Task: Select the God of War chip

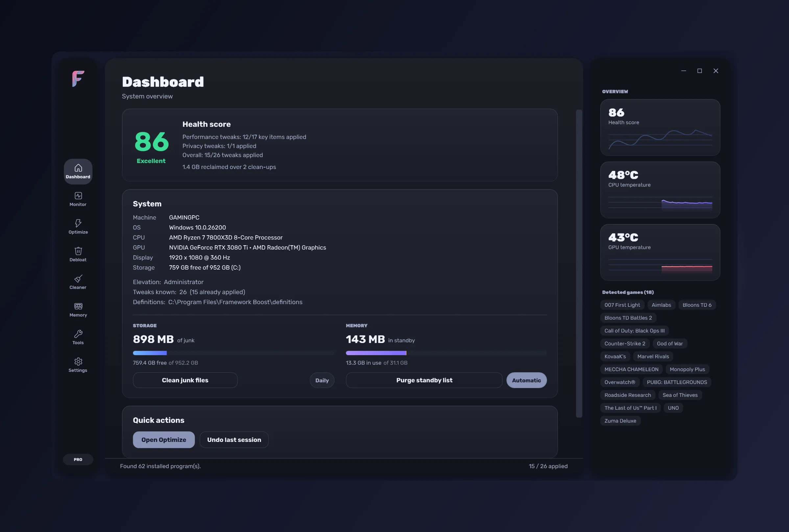Action: coord(670,343)
